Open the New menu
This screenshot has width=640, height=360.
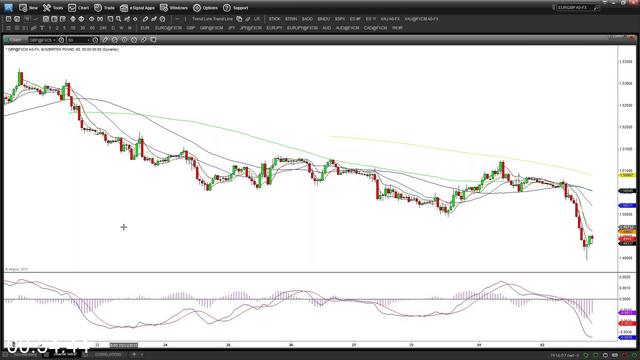pyautogui.click(x=28, y=8)
